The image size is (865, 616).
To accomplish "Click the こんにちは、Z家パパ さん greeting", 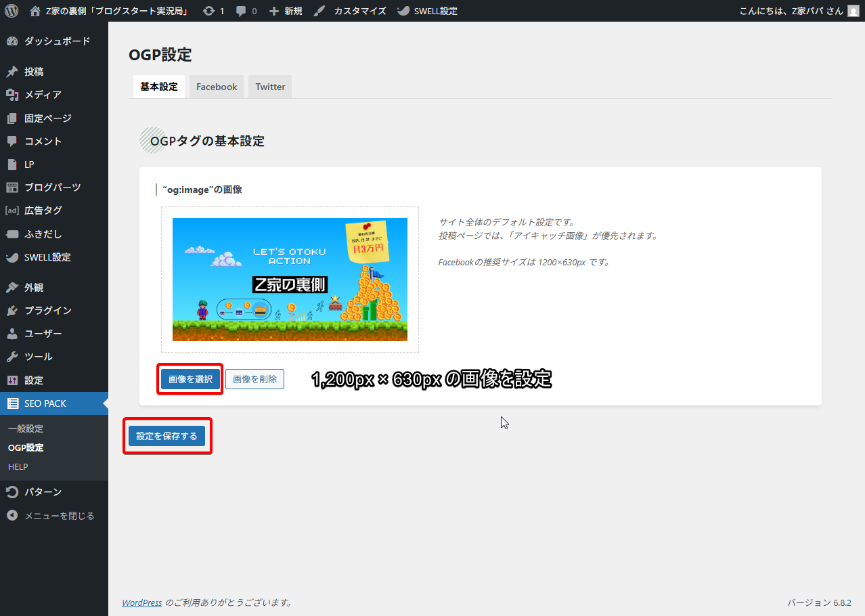I will (x=793, y=11).
